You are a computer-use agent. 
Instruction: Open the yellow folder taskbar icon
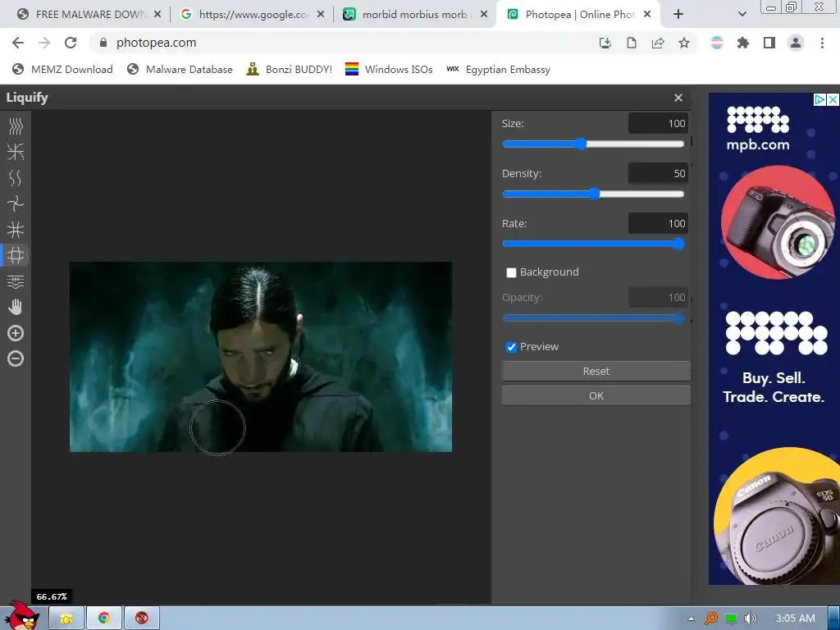click(66, 619)
